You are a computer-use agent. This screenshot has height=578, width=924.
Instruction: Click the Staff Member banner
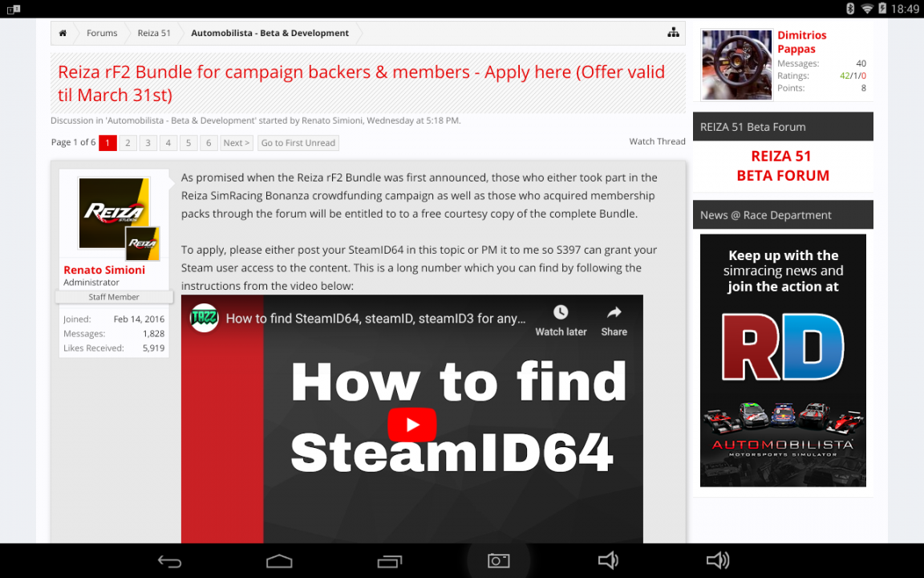pos(115,297)
